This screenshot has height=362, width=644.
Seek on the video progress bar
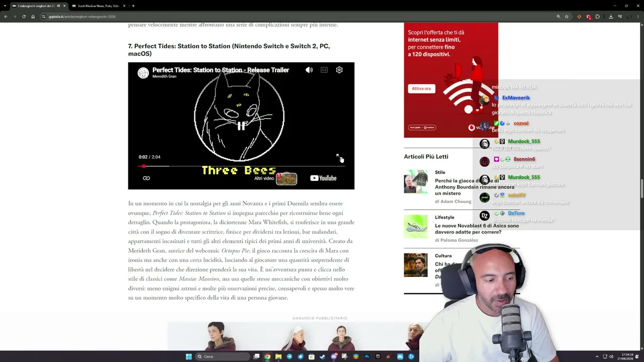coord(241,166)
